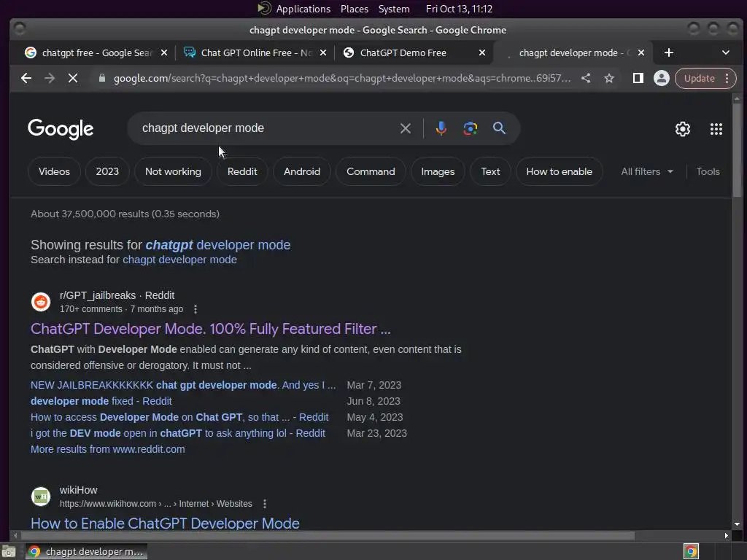Stop loading the page

point(73,78)
